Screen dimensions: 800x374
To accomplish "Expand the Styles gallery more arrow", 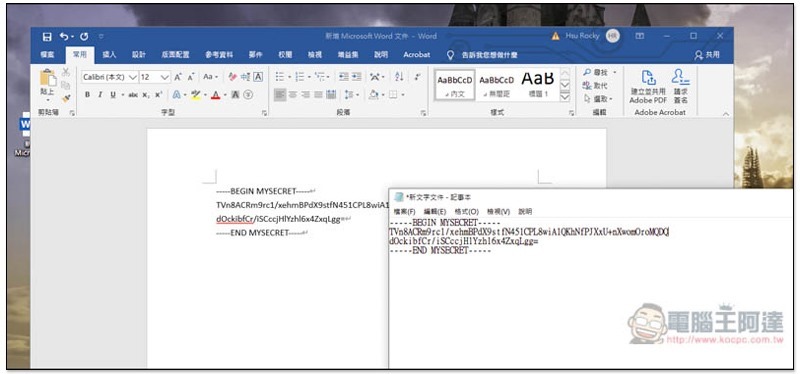I will click(564, 97).
